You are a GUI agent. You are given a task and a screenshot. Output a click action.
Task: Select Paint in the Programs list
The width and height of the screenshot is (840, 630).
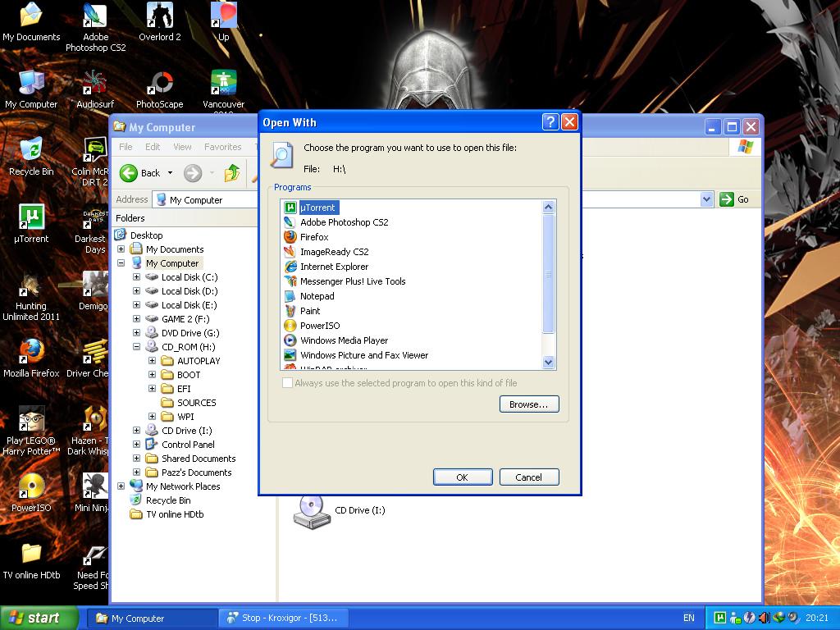(302, 311)
